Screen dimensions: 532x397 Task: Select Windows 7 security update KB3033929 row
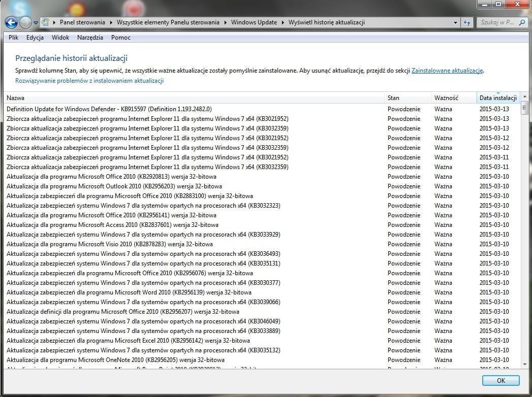tap(261, 235)
